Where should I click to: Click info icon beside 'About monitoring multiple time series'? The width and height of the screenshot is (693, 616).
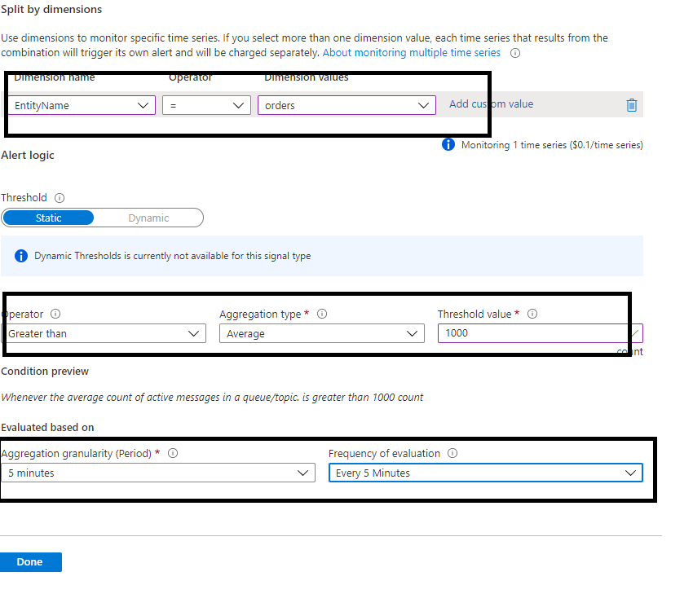pyautogui.click(x=514, y=53)
